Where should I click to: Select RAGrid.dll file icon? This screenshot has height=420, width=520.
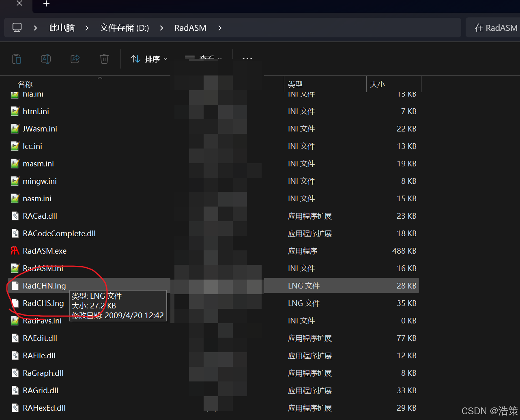click(15, 390)
